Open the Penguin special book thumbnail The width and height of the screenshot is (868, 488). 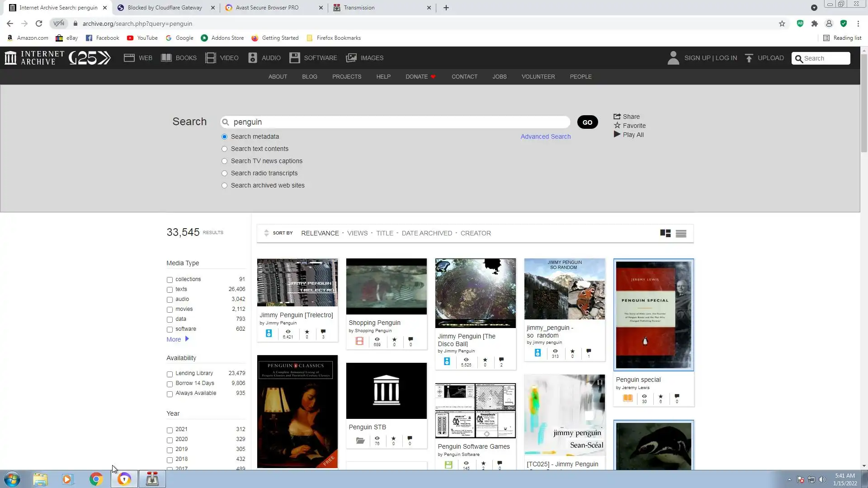pos(653,315)
